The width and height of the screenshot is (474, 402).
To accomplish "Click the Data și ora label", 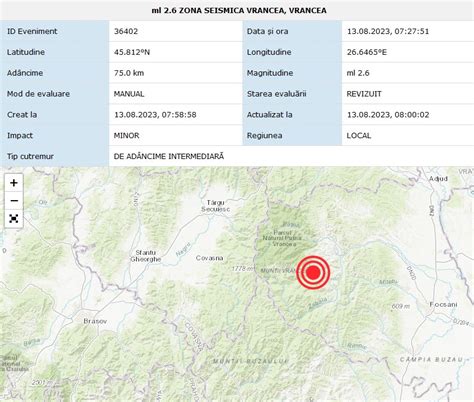I will coord(268,31).
